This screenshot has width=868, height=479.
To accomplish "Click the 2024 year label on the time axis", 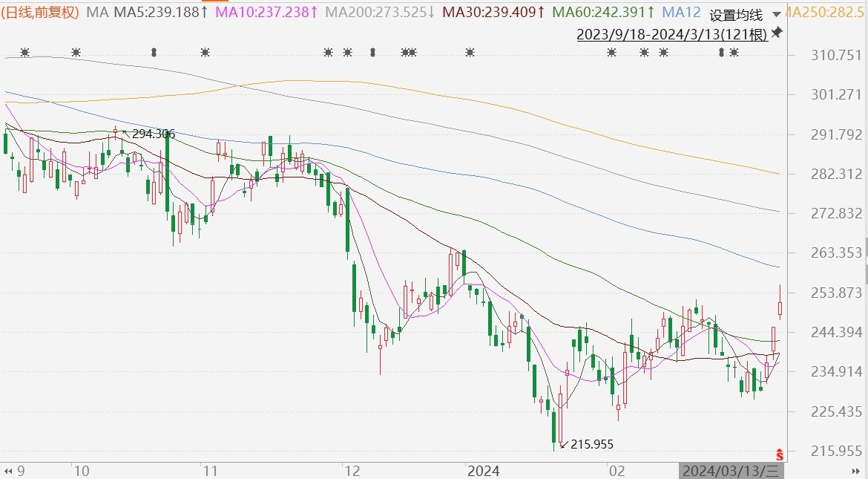I will 483,472.
